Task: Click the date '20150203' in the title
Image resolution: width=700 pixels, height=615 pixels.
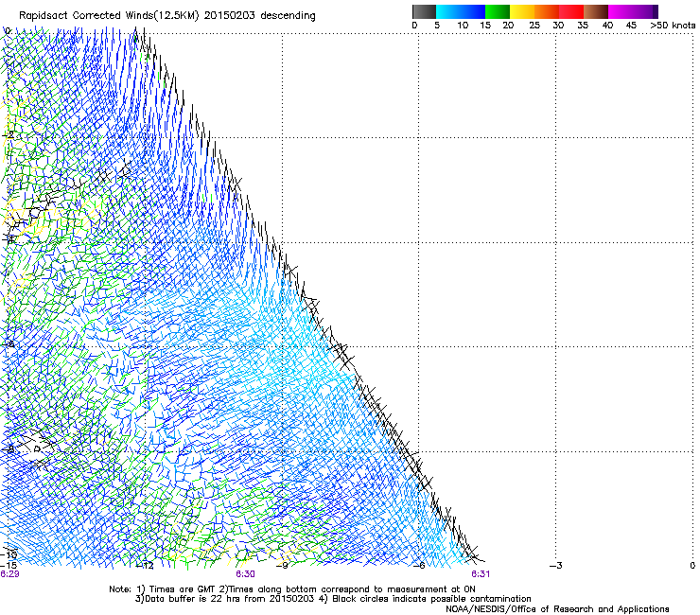Action: tap(230, 16)
